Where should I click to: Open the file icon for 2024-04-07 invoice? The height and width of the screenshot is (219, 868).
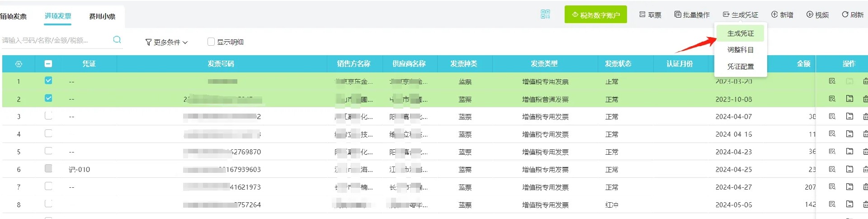point(849,116)
